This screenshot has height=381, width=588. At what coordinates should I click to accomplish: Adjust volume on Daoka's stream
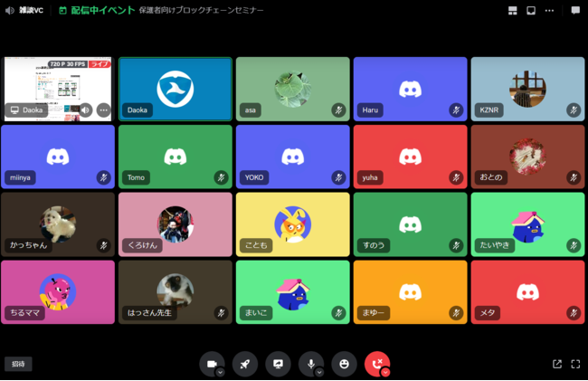point(85,110)
